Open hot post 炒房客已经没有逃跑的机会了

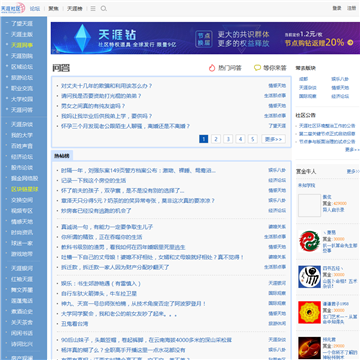(x=96, y=211)
